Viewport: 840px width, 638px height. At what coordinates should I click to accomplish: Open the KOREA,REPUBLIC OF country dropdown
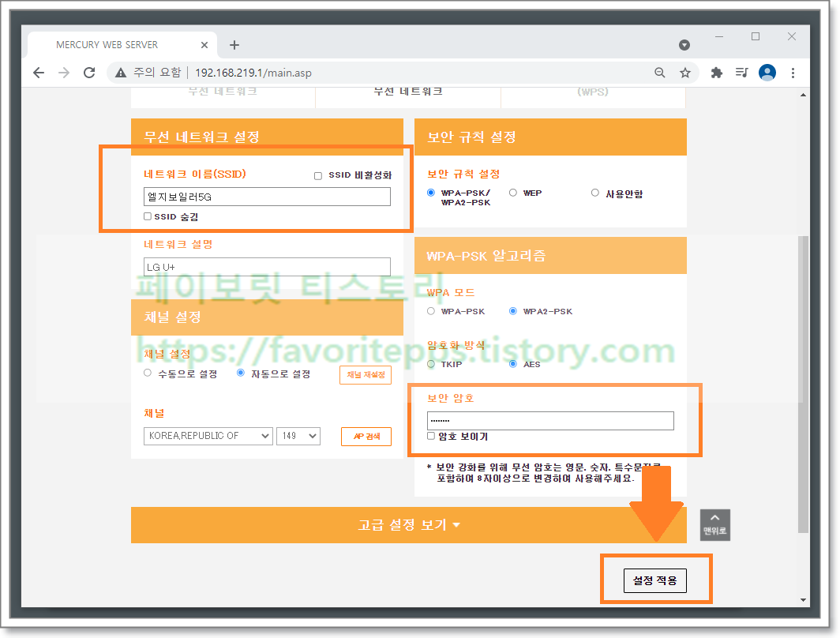point(208,436)
